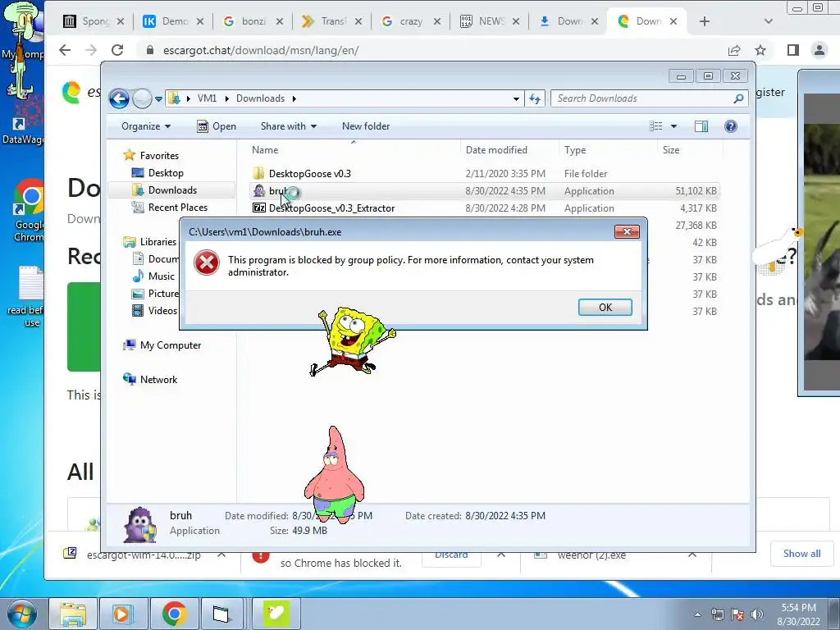The image size is (840, 630).
Task: Click Open in the Explorer toolbar
Action: pyautogui.click(x=217, y=126)
